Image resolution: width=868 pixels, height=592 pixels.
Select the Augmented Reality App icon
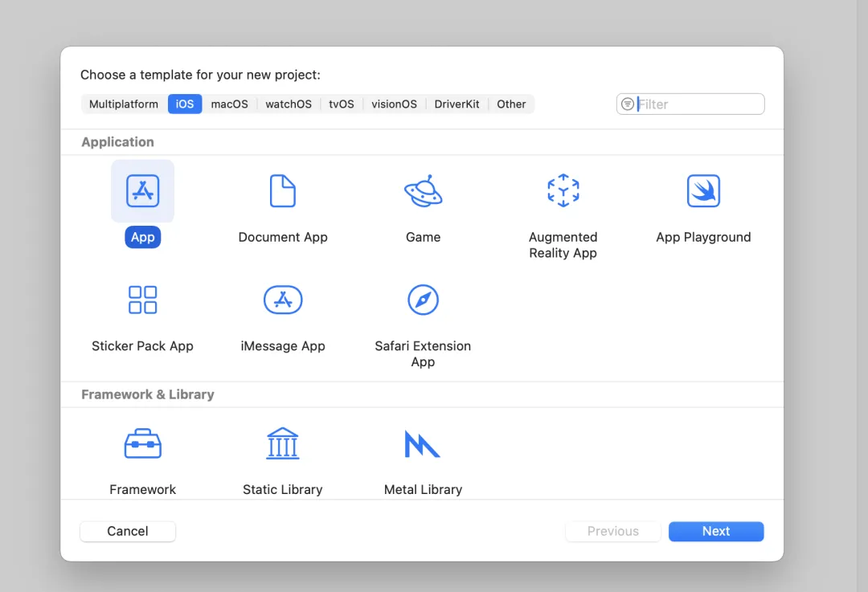coord(563,191)
